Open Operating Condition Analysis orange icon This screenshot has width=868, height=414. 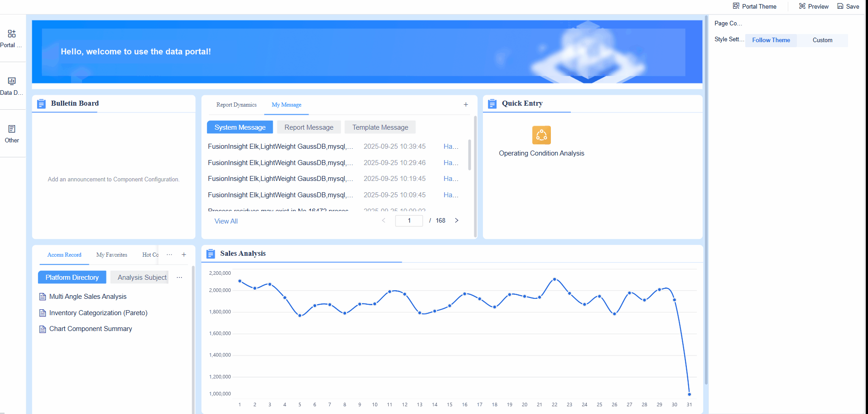coord(541,135)
